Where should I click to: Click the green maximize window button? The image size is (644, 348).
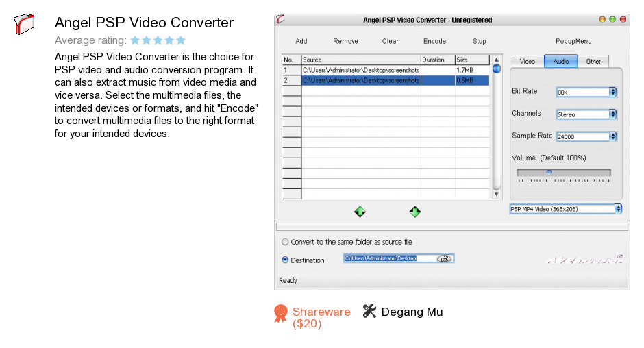tap(612, 19)
